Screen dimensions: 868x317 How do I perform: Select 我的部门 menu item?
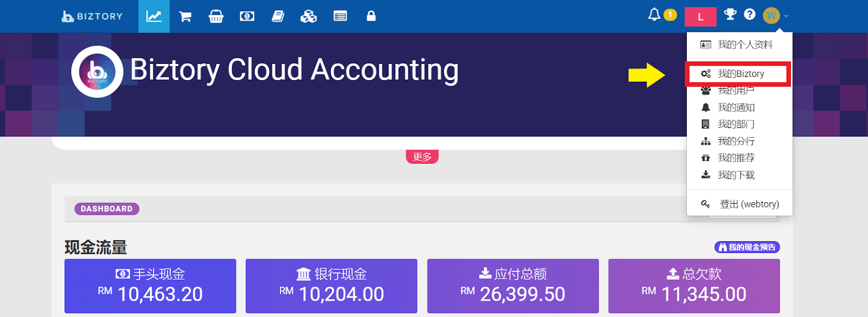739,124
